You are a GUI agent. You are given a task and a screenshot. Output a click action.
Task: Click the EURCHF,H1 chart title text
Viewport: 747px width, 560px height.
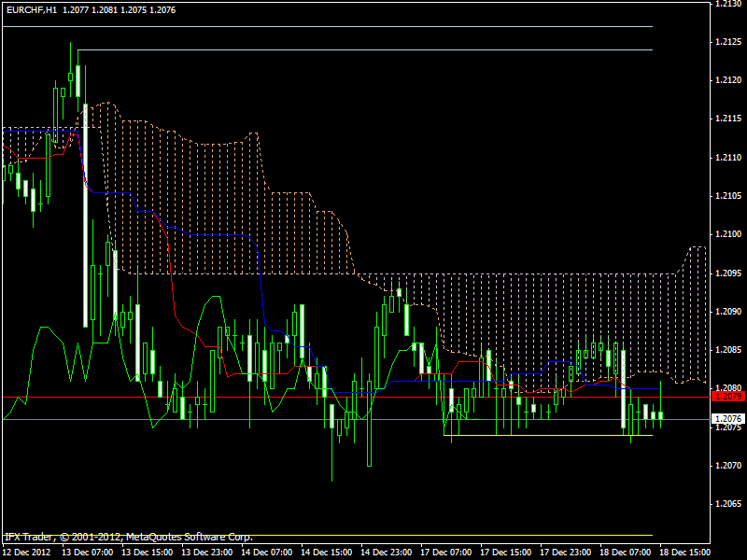coord(32,10)
